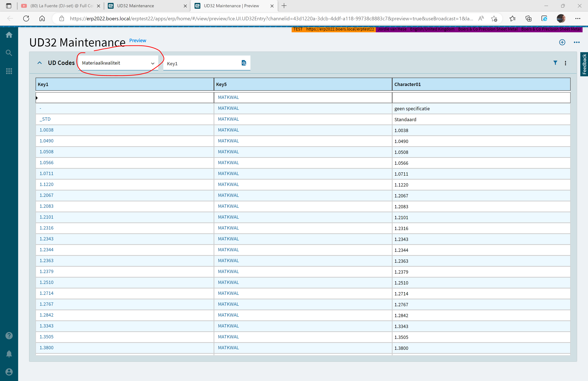
Task: Open the page overflow menu beside the plus icon
Action: pos(577,42)
